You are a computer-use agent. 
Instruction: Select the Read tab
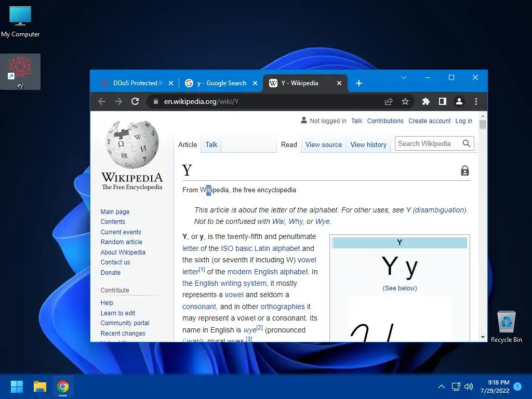pos(289,144)
